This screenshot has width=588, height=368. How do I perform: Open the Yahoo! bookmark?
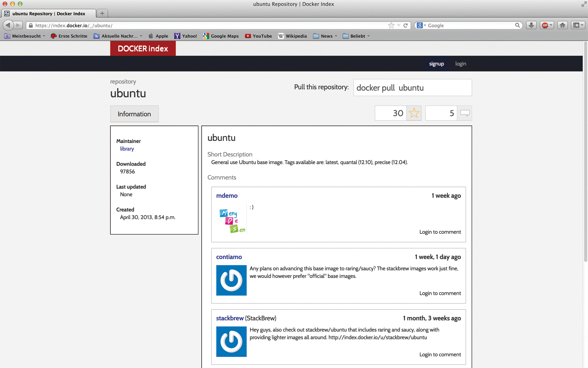click(x=186, y=36)
